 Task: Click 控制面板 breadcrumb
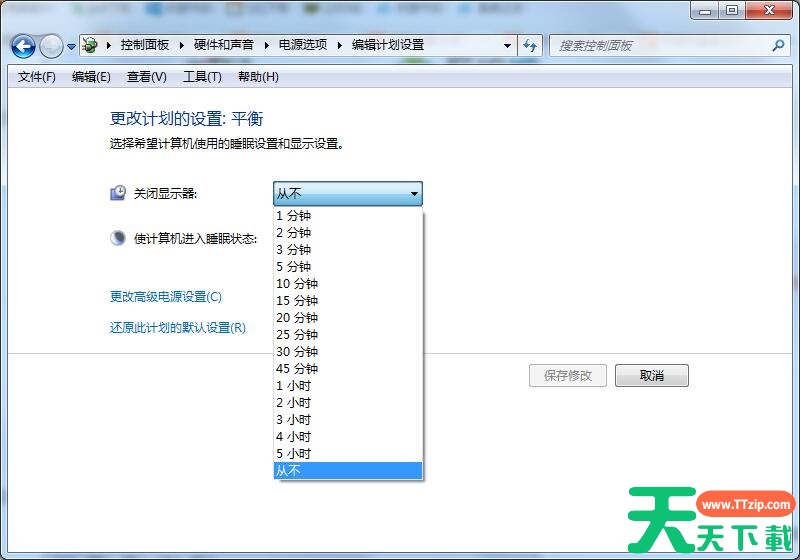tap(145, 45)
